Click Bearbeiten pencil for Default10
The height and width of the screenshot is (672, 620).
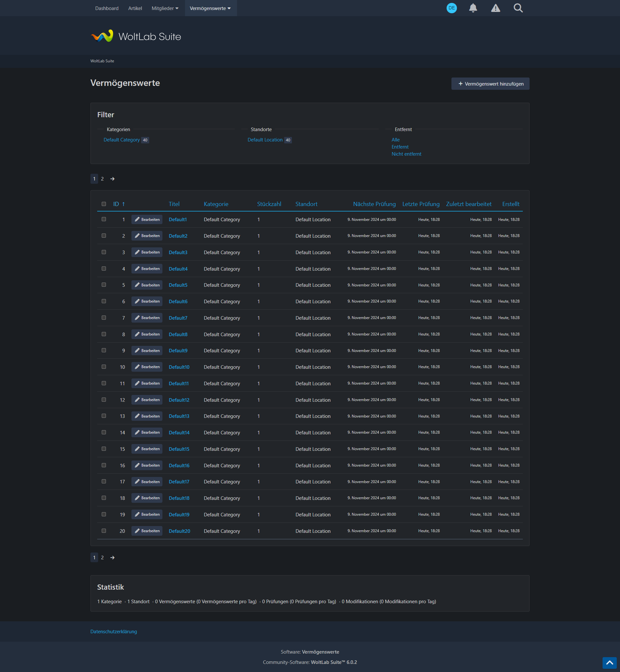point(147,367)
